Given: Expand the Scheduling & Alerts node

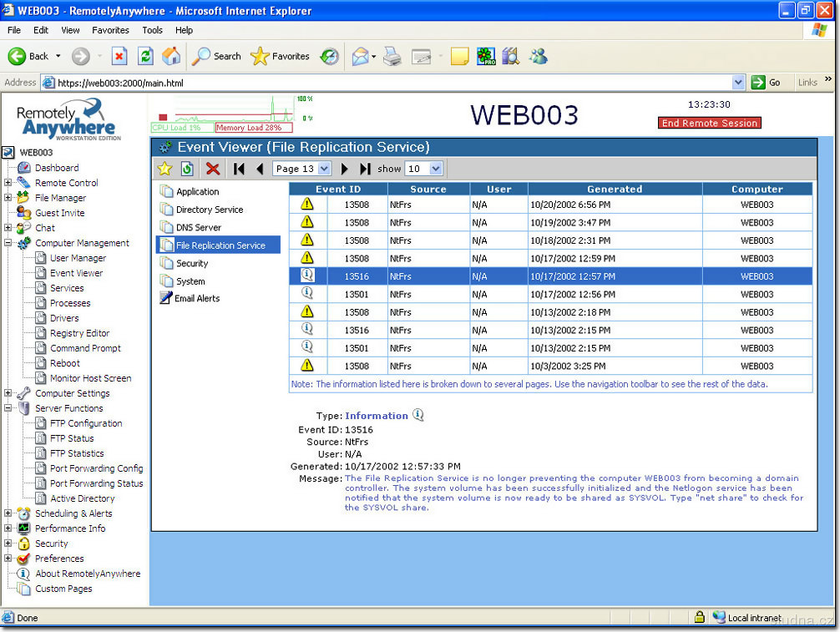Looking at the screenshot, I should 8,513.
